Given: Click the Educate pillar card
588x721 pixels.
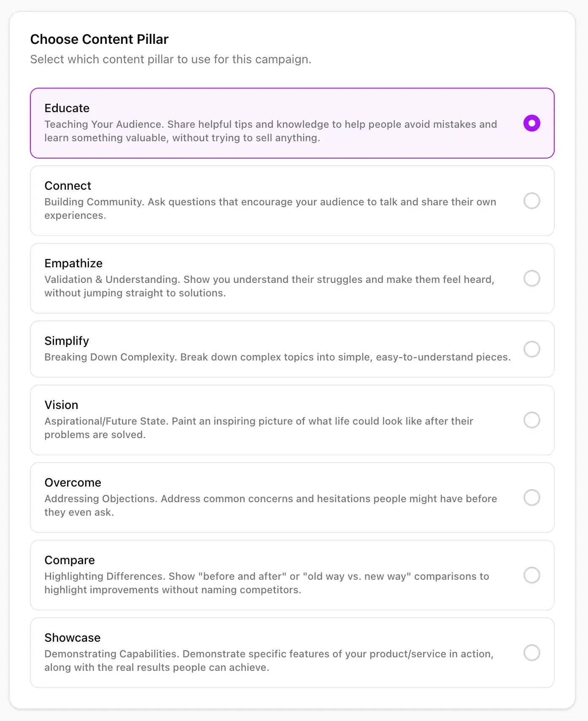Looking at the screenshot, I should [x=253, y=123].
